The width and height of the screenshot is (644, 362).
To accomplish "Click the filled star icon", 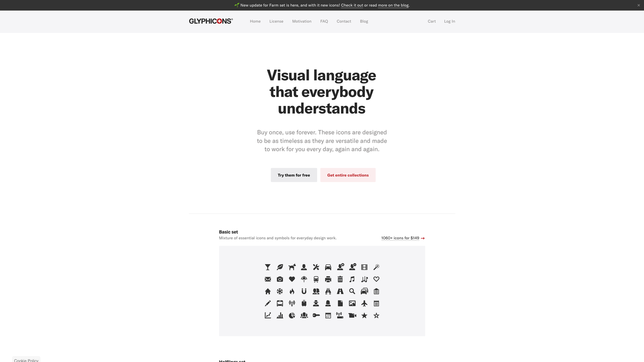I will [x=364, y=315].
